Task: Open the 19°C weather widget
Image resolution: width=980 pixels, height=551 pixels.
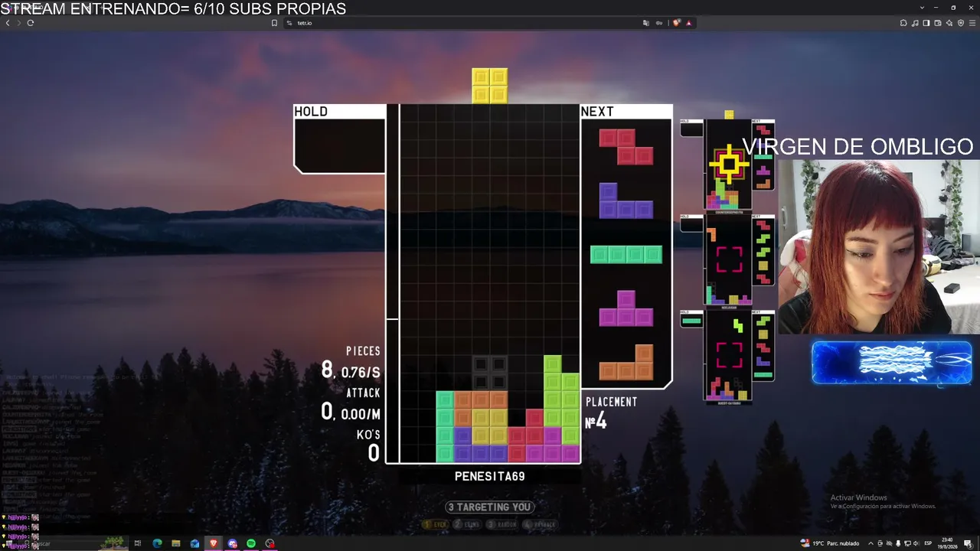Action: coord(831,543)
